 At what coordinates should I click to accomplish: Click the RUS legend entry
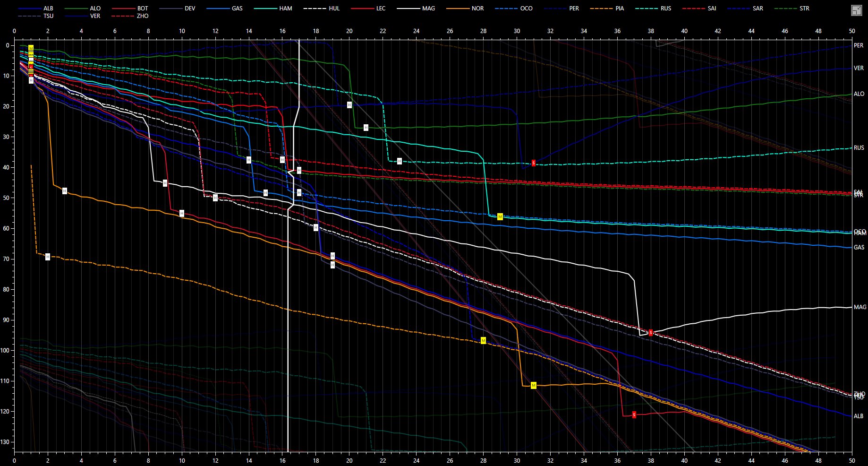(x=660, y=9)
